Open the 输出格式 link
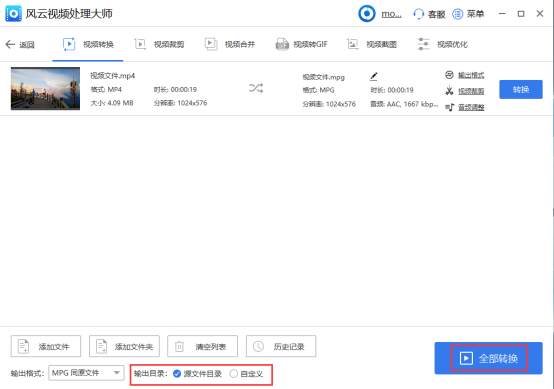 pyautogui.click(x=471, y=75)
